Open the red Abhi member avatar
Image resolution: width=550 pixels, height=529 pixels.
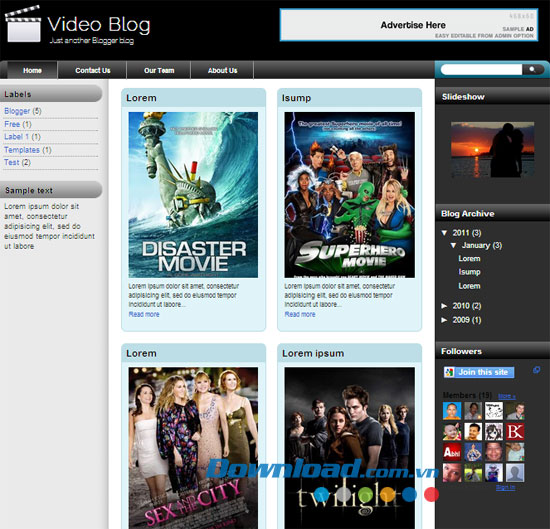452,452
